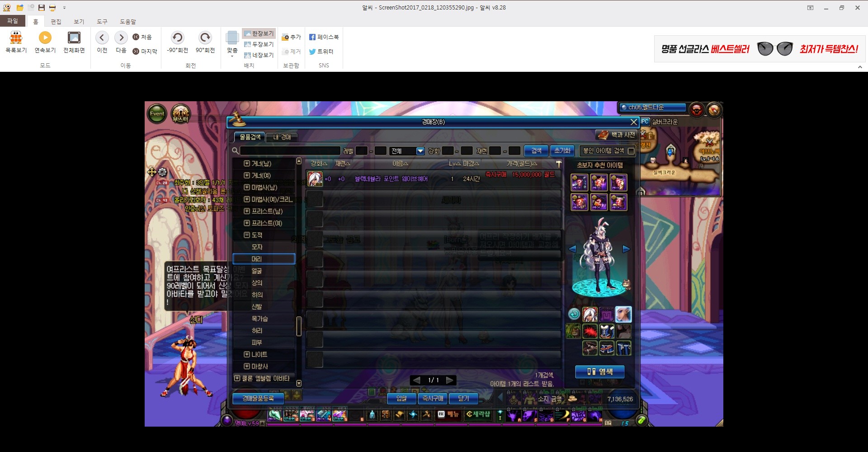Click the 염색 dye button
Viewport: 868px width, 452px height.
pyautogui.click(x=600, y=372)
